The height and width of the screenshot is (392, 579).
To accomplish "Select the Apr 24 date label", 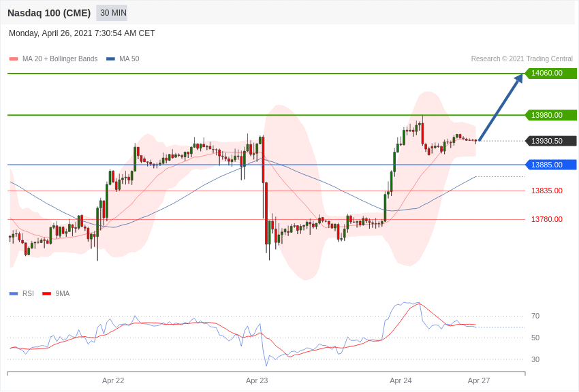I will tap(401, 380).
